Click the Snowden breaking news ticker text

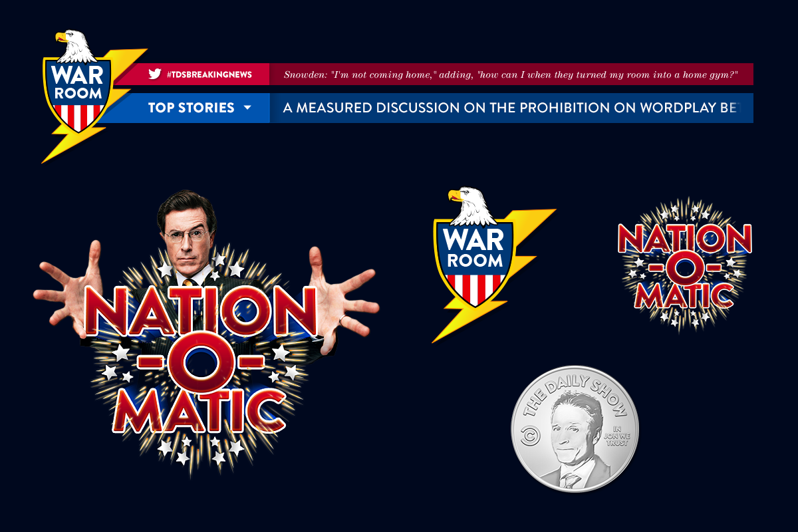pos(509,74)
